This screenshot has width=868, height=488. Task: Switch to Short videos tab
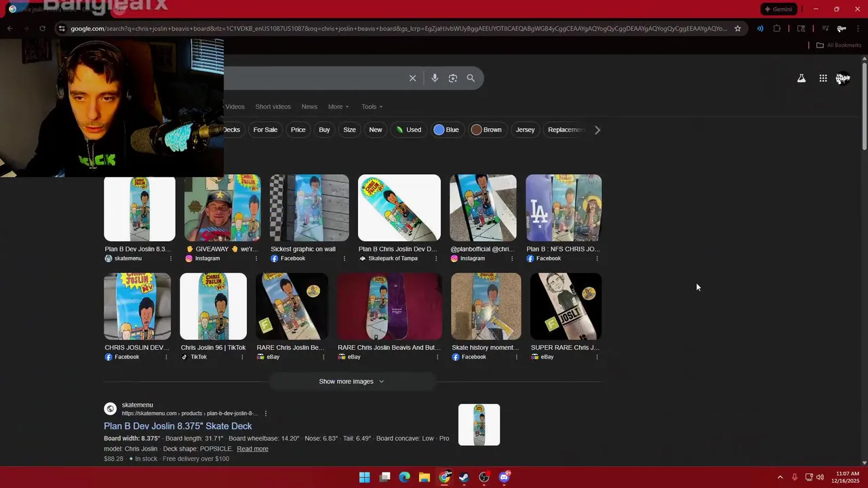tap(273, 106)
